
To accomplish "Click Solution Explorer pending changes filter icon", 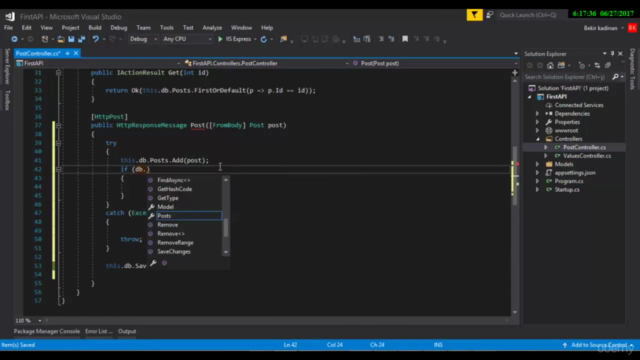I will [x=582, y=65].
